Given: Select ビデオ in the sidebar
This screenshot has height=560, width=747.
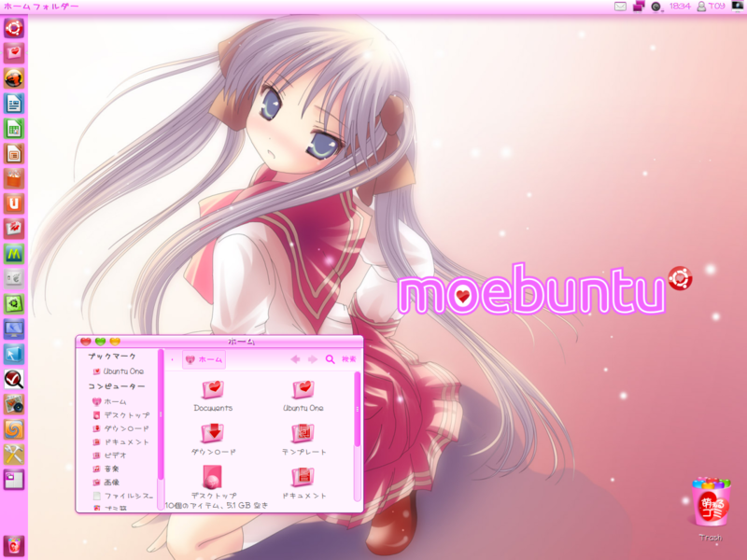Looking at the screenshot, I should [x=115, y=455].
